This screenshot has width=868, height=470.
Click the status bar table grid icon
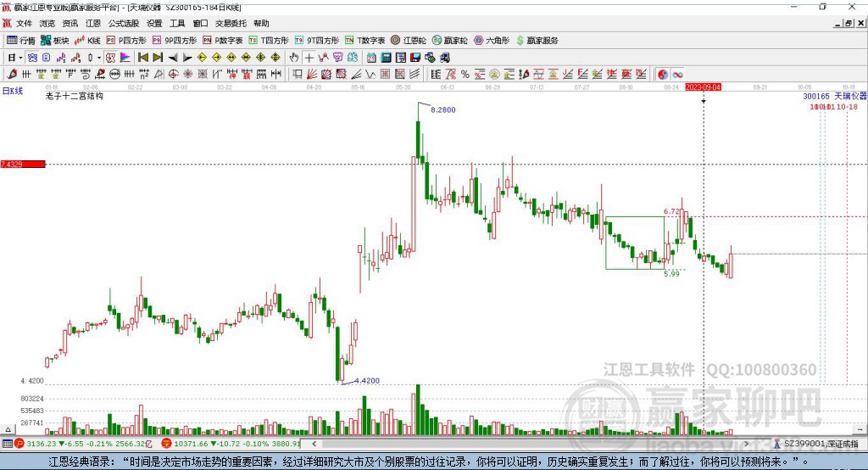(x=7, y=444)
